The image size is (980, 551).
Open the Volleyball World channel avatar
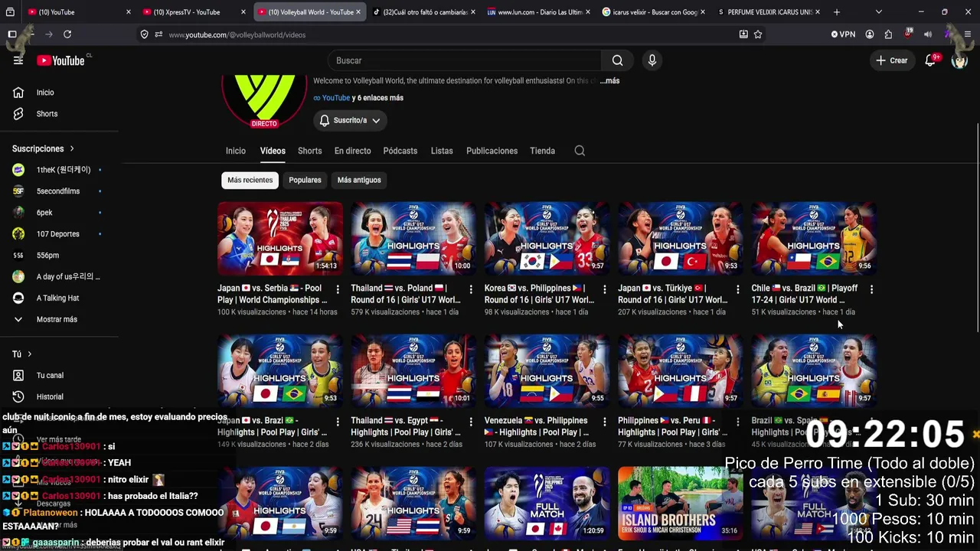pyautogui.click(x=263, y=100)
